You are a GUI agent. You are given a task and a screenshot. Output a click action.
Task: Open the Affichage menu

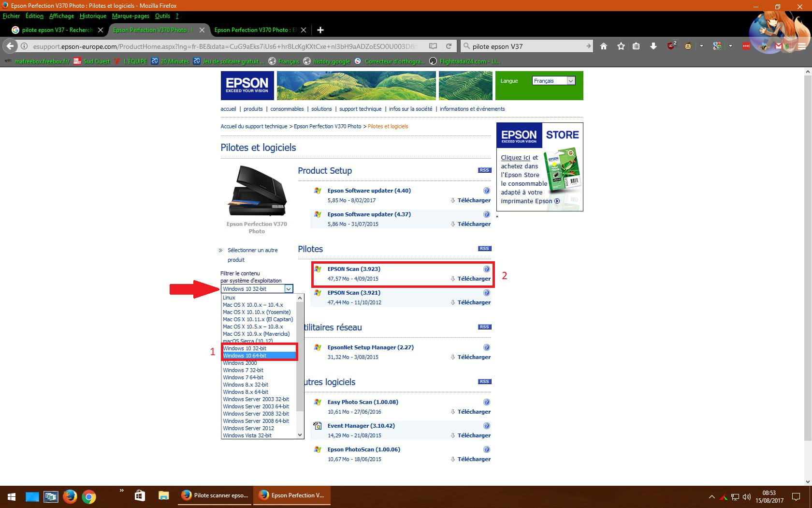[61, 16]
